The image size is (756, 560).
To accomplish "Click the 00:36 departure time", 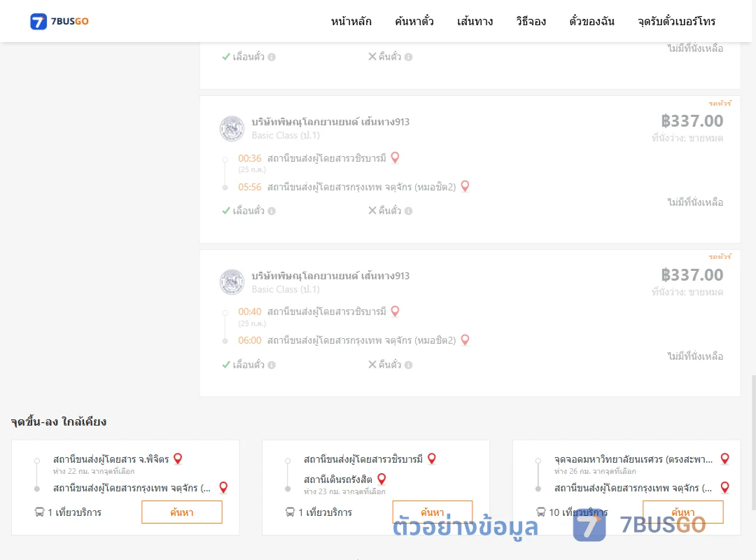I will (x=250, y=158).
